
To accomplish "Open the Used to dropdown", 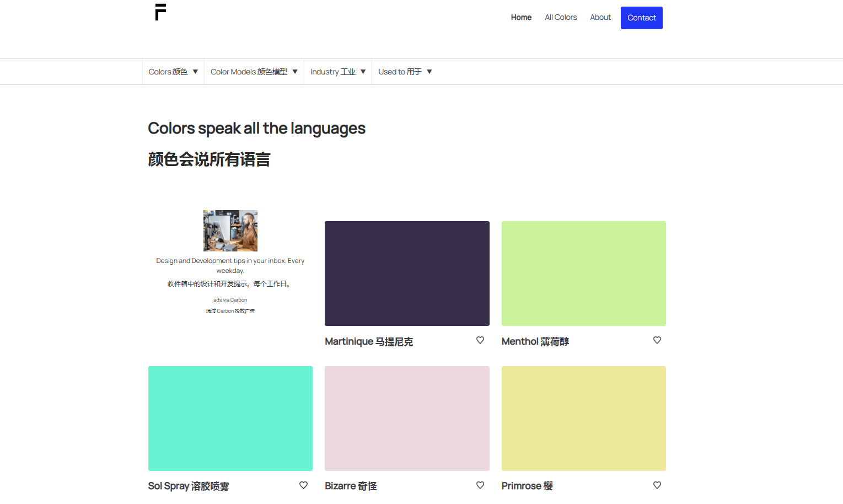I will 405,72.
